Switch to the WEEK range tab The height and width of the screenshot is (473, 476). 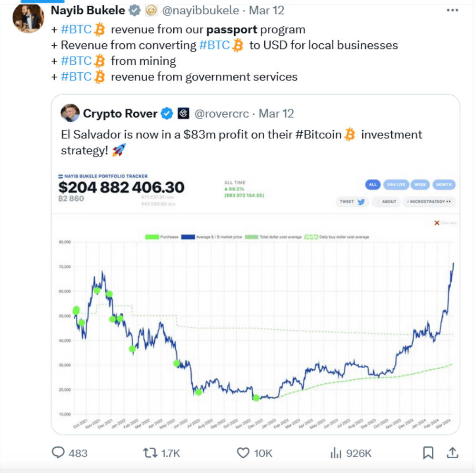(x=419, y=185)
